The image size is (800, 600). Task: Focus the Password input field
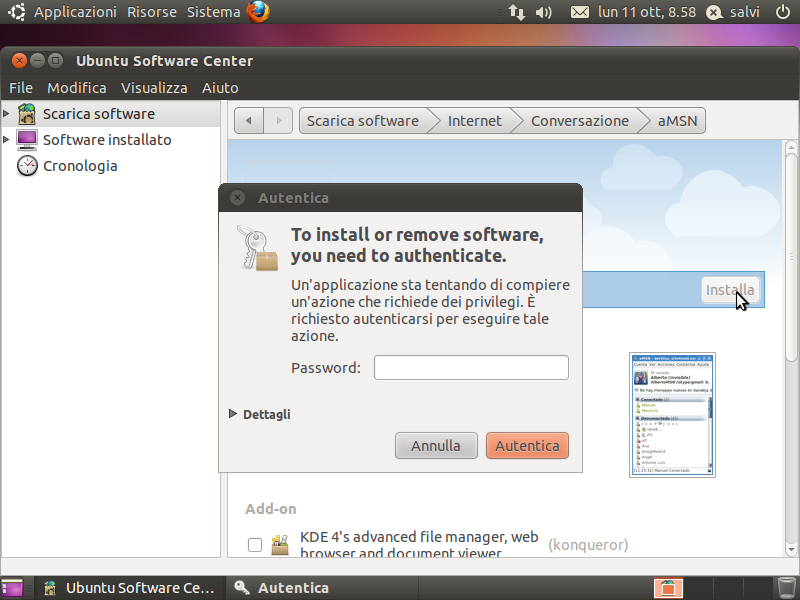[471, 367]
